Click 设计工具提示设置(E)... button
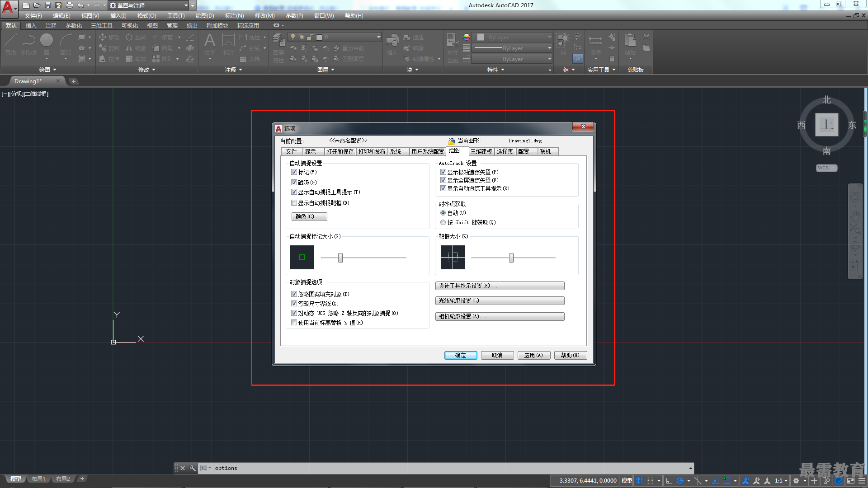The height and width of the screenshot is (488, 868). tap(500, 286)
